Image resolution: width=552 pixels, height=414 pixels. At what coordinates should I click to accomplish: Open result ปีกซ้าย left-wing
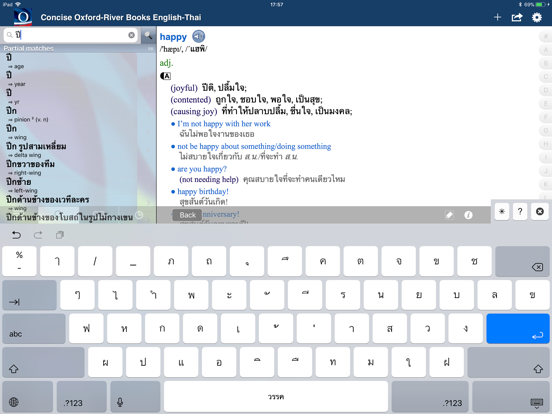point(78,186)
